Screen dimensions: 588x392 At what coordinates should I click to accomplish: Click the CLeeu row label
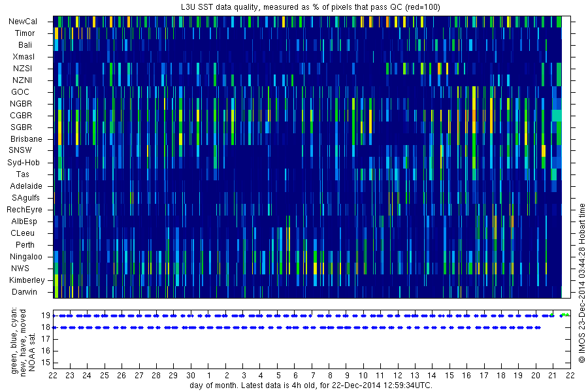(22, 233)
